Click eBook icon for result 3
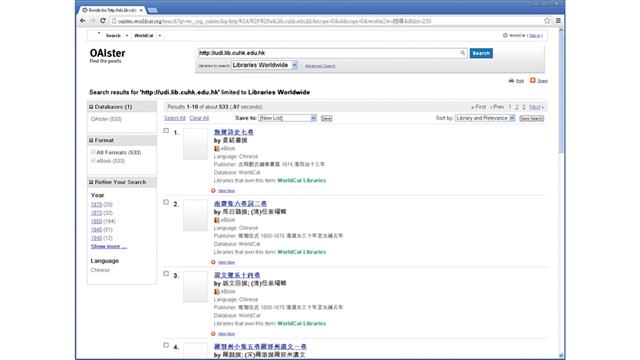This screenshot has width=640, height=360. pyautogui.click(x=217, y=291)
